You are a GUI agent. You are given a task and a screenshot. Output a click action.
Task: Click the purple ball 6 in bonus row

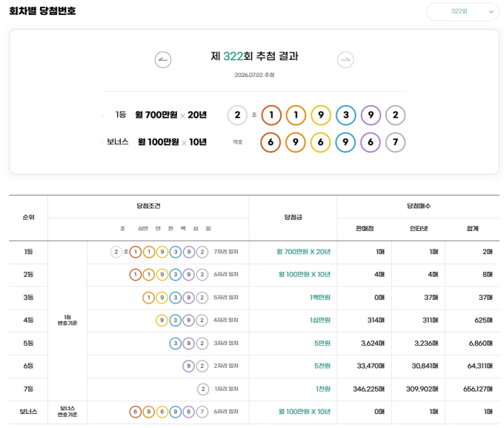pyautogui.click(x=371, y=142)
